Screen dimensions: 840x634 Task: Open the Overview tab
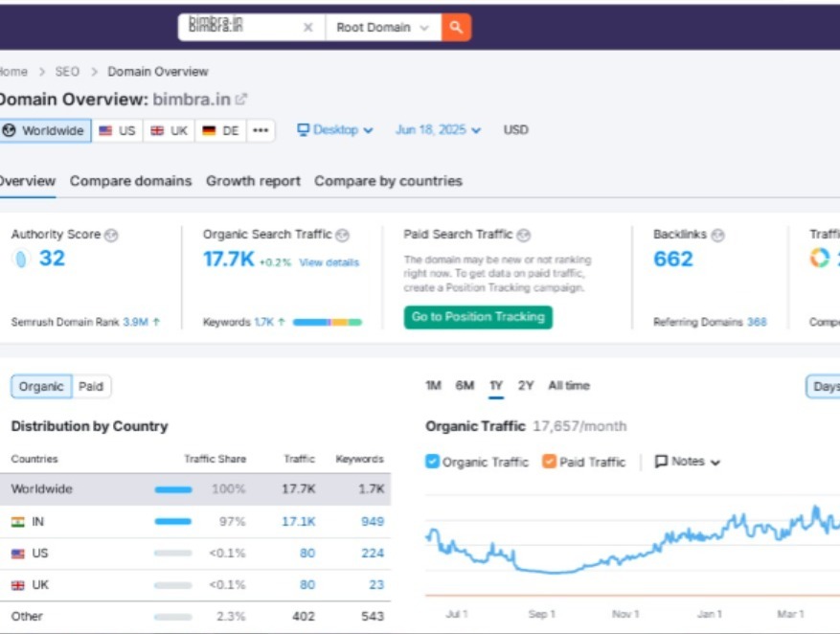tap(27, 181)
